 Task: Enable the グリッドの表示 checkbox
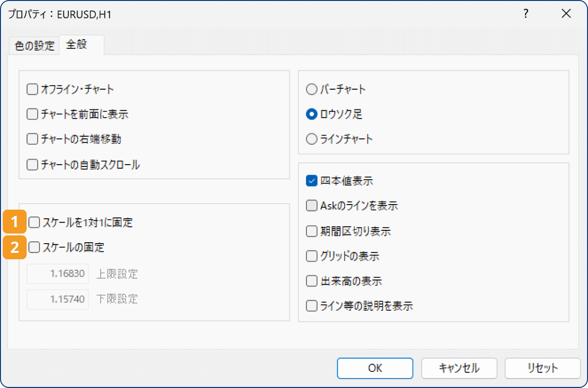coord(311,256)
